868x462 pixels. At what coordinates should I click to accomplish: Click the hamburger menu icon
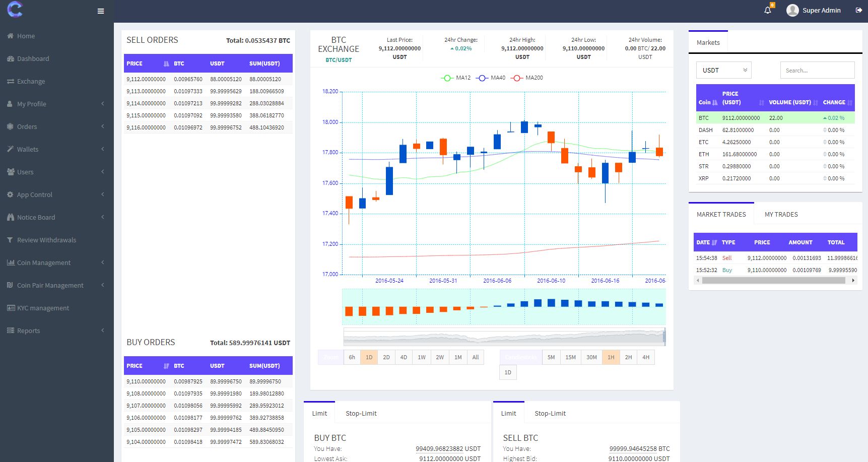101,11
